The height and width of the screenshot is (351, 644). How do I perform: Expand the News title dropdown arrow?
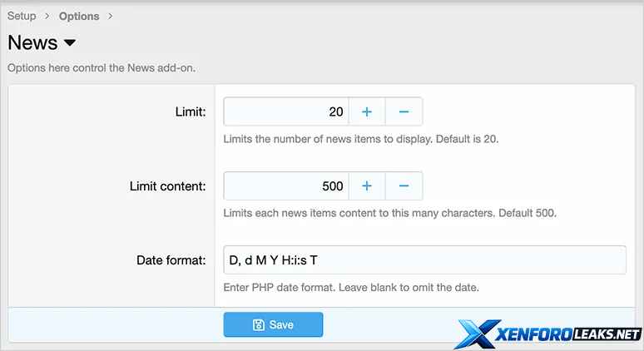70,42
